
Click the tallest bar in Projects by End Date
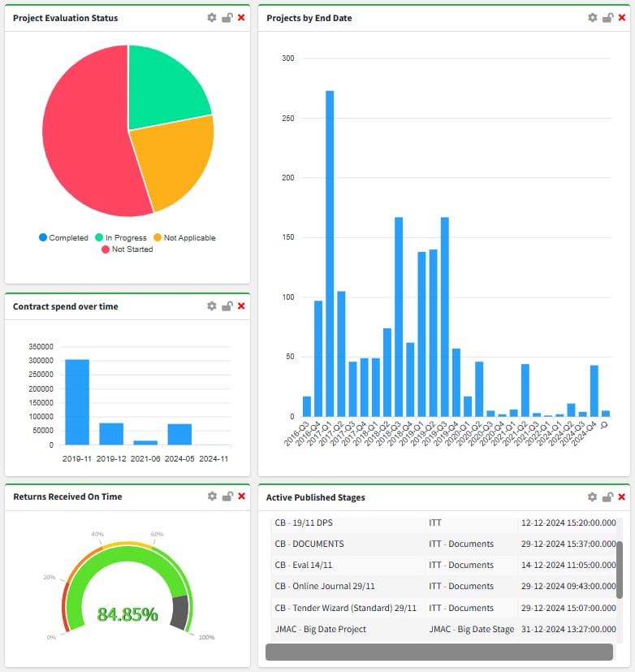330,253
